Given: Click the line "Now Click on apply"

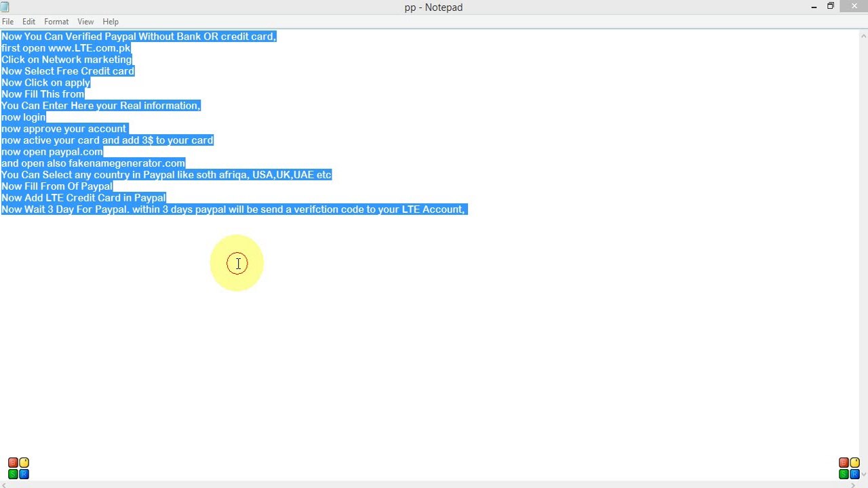Looking at the screenshot, I should coord(45,83).
